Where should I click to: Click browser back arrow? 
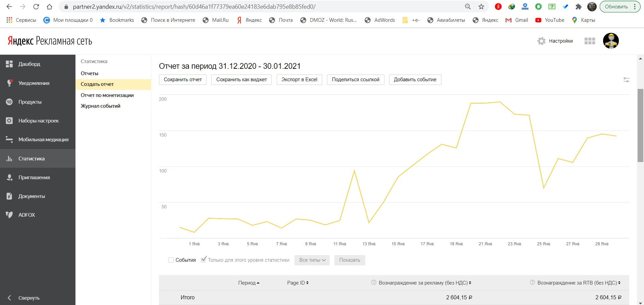click(9, 7)
